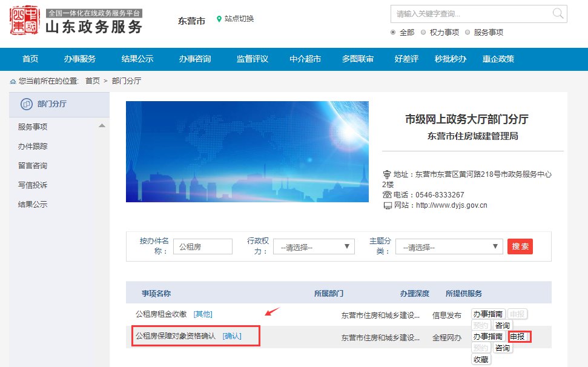Click 咨询 for 公租房租金收缴
Viewport: 588px width, 367px height.
tap(503, 325)
